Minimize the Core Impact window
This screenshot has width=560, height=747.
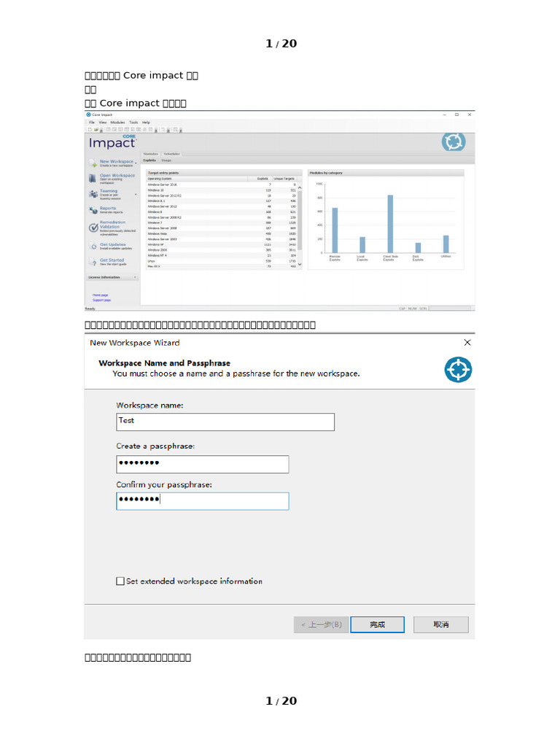pos(444,115)
